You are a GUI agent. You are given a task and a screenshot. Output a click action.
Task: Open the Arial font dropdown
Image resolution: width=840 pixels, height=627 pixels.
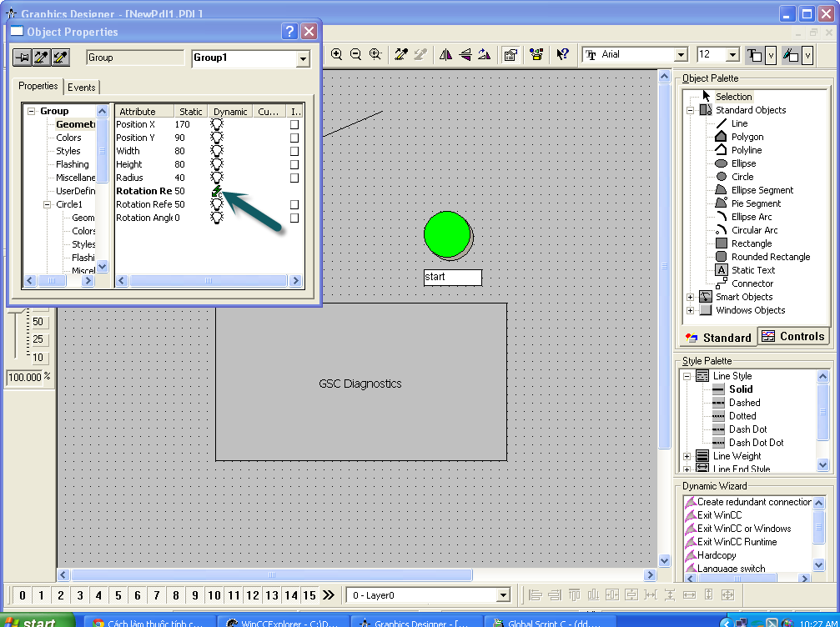(x=681, y=55)
